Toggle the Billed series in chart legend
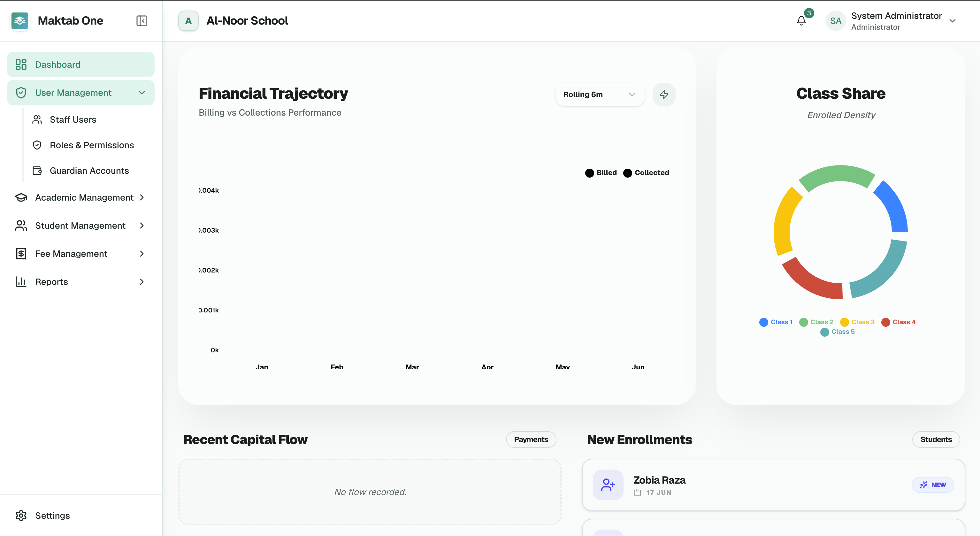980x536 pixels. (601, 173)
